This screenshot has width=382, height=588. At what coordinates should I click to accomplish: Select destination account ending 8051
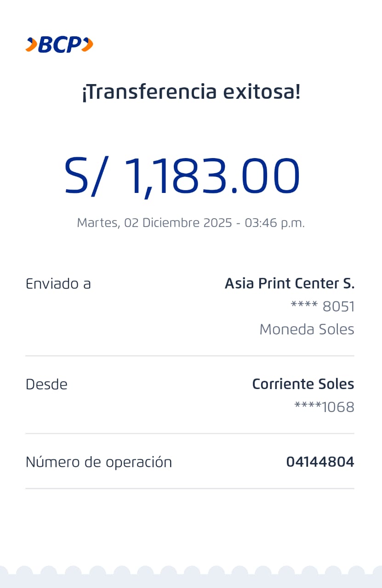(323, 306)
